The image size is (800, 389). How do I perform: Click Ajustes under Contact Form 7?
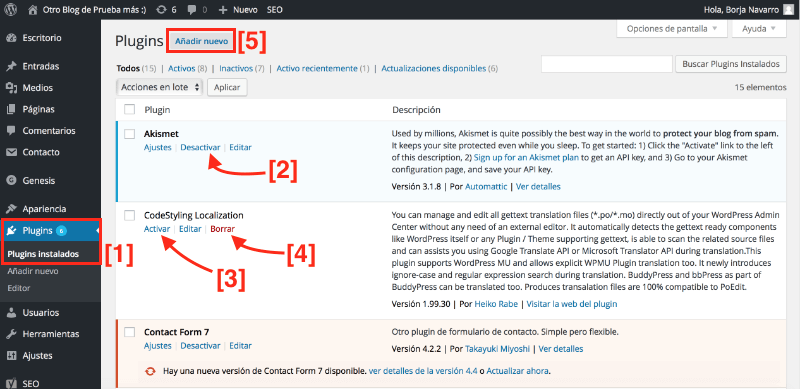pyautogui.click(x=158, y=345)
